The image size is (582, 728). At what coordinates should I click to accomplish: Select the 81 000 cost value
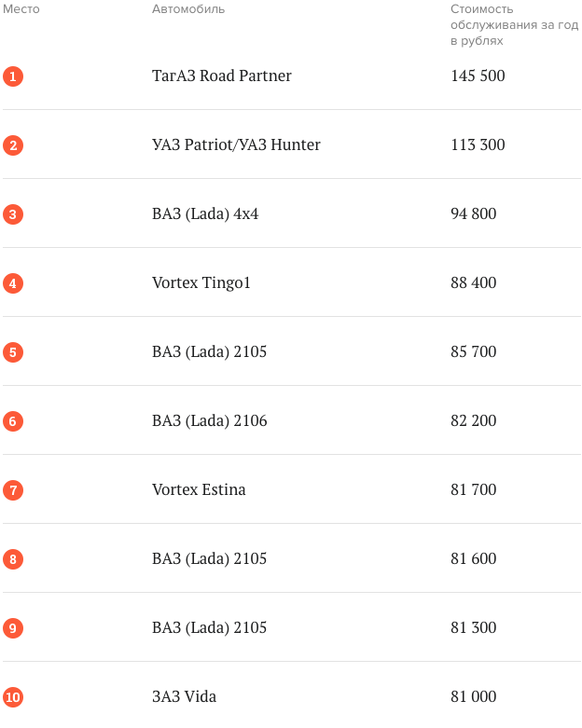tap(473, 696)
